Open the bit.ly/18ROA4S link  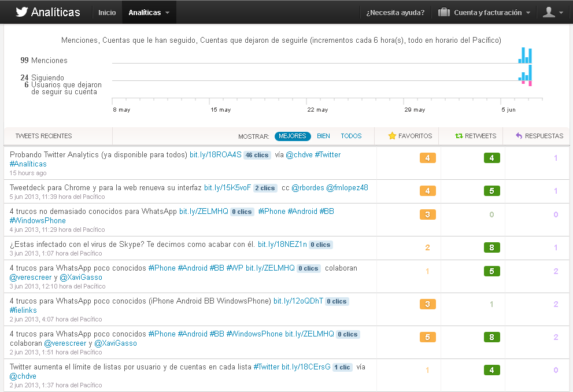tap(216, 155)
